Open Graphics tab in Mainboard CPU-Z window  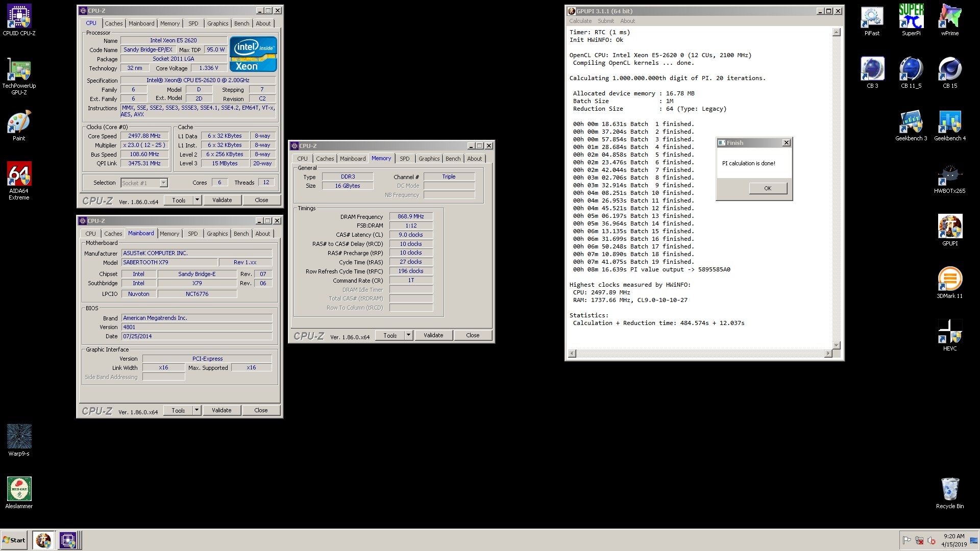(x=217, y=234)
